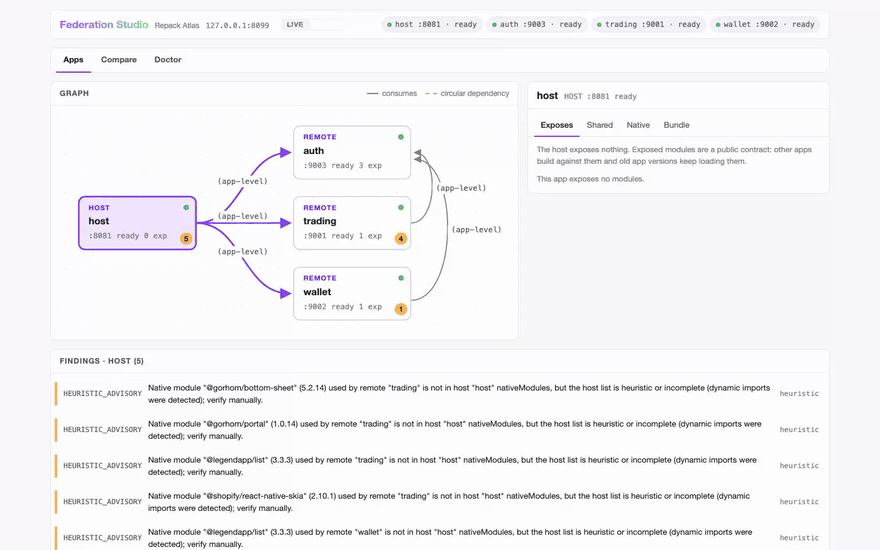
Task: Select the auth remote node
Action: pyautogui.click(x=352, y=153)
